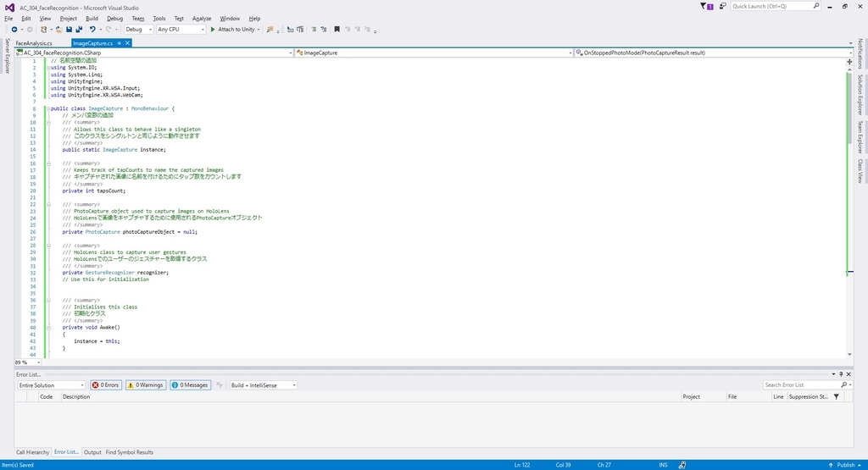
Task: Open the Attach to Unity dropdown arrow
Action: 259,30
